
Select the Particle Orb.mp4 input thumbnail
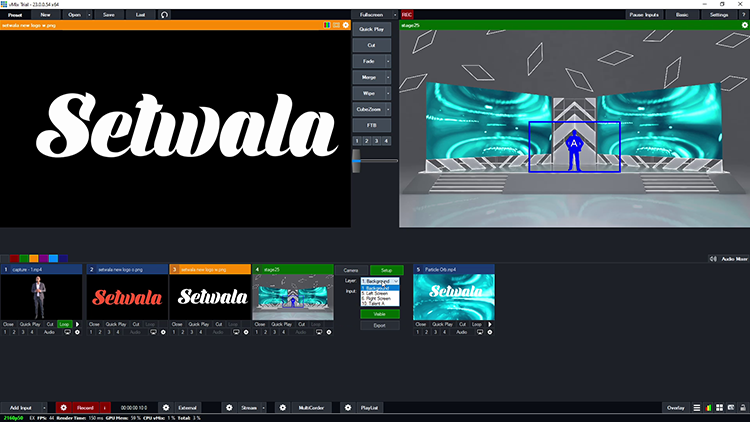[x=453, y=297]
